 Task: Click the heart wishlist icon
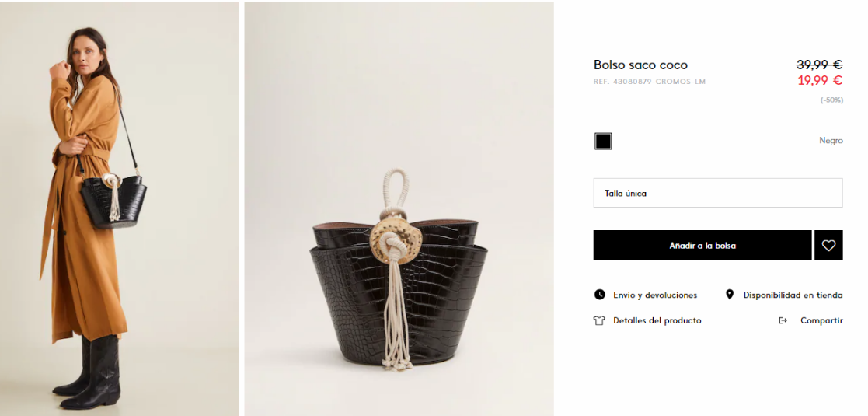click(828, 245)
